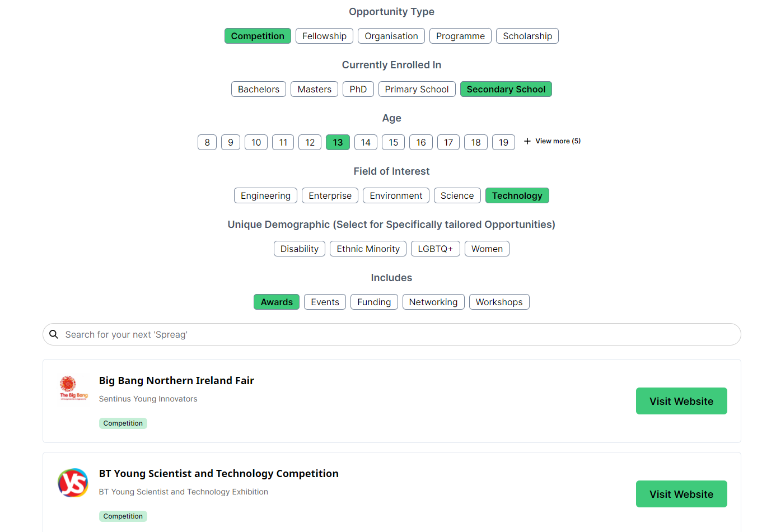
Task: Select the LGBTQ+ demographic chip
Action: tap(435, 249)
